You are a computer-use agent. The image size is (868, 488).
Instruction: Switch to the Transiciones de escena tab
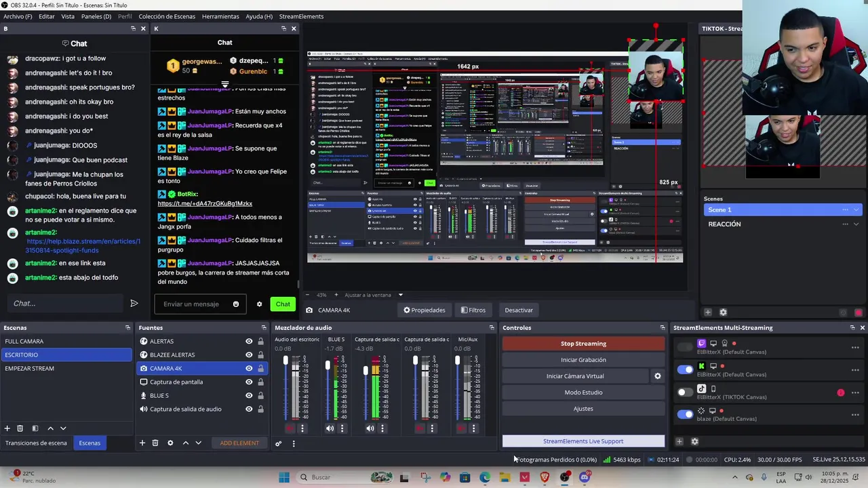(x=36, y=443)
